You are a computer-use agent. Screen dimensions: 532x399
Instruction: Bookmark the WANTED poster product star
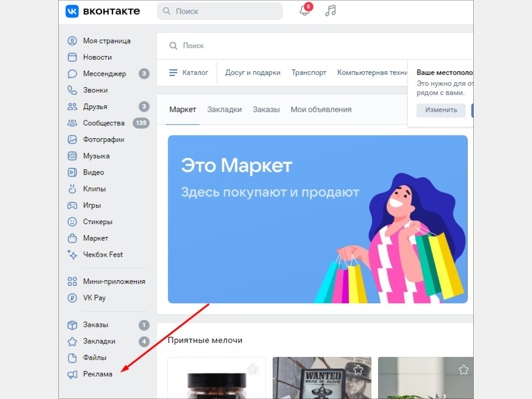point(358,370)
